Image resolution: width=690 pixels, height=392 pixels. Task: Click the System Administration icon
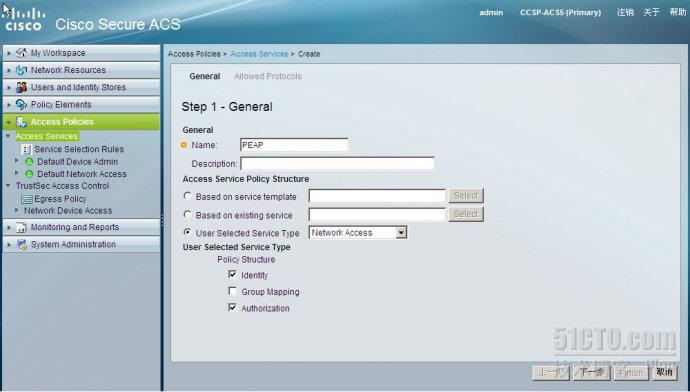click(x=21, y=244)
